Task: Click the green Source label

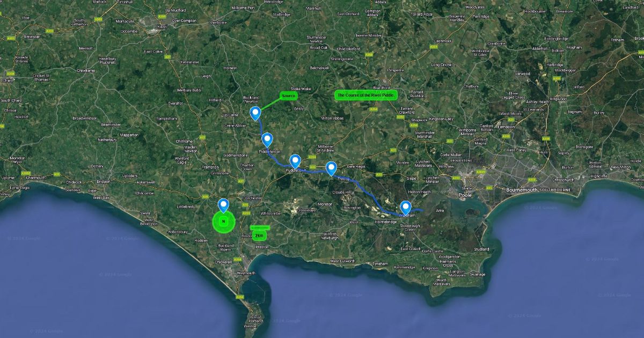Action: [x=288, y=95]
